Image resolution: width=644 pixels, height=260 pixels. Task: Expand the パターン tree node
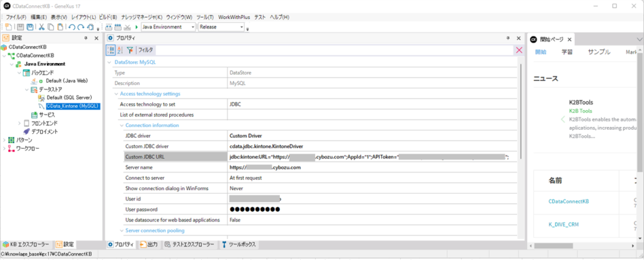click(4, 140)
